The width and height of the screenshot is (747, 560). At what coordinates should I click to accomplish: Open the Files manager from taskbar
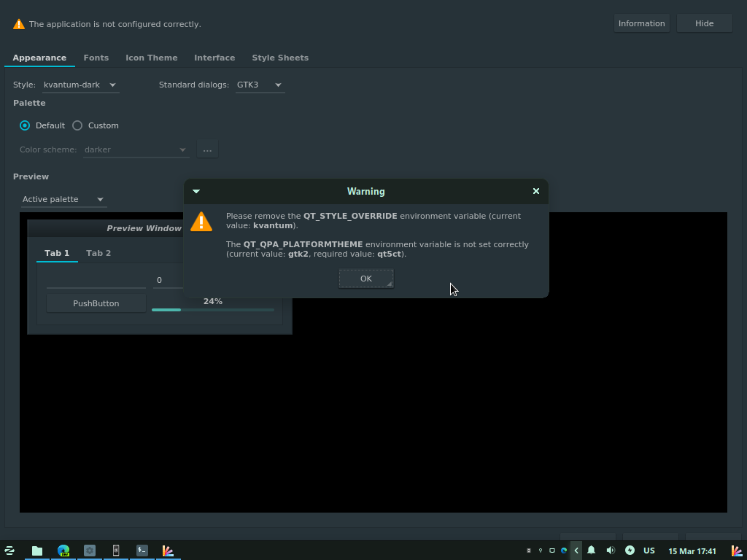tap(37, 551)
